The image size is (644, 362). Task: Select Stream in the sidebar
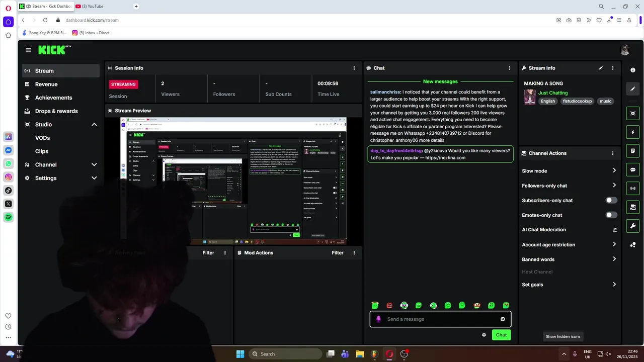[61, 71]
